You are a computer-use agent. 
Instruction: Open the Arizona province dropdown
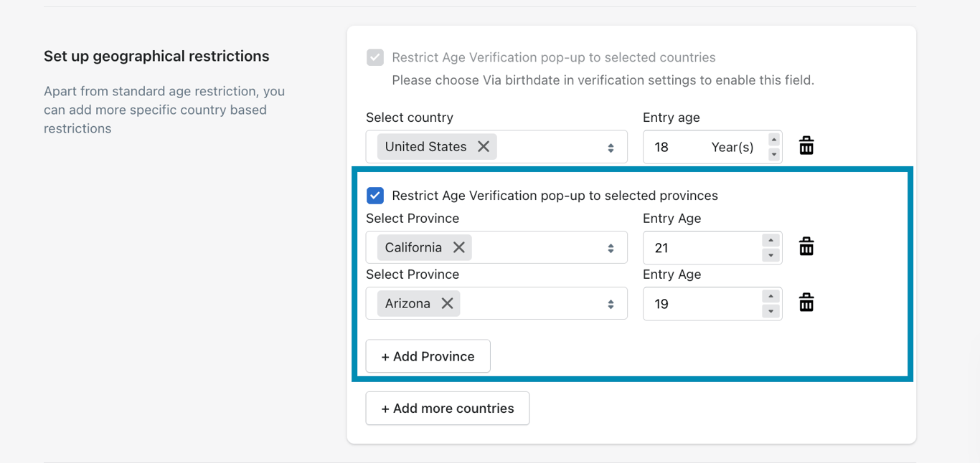pyautogui.click(x=611, y=304)
